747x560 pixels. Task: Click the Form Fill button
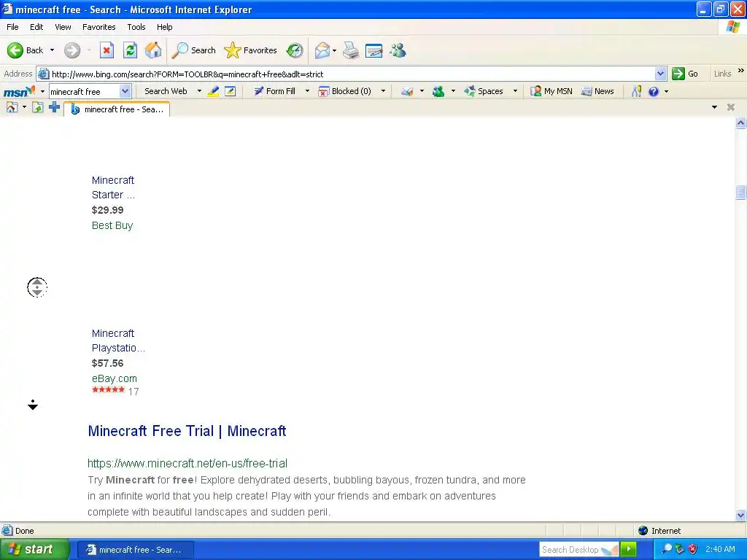pos(275,91)
